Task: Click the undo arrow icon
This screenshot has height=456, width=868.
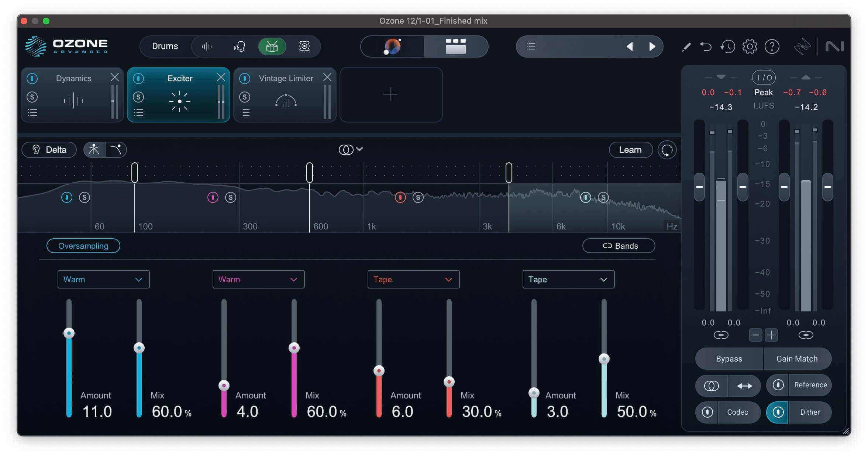Action: click(706, 46)
